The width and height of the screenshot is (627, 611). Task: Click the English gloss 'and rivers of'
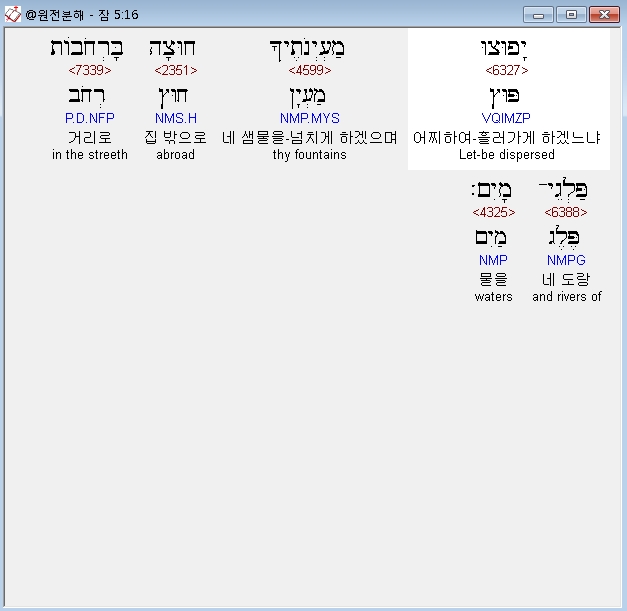[x=567, y=297]
